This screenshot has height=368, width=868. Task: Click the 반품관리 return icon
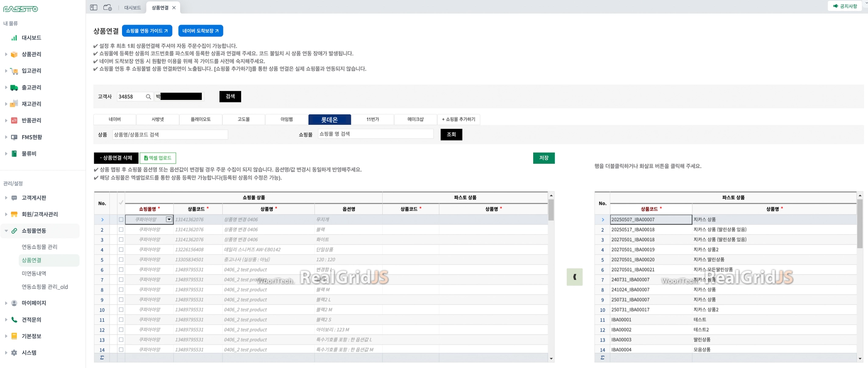[x=14, y=120]
